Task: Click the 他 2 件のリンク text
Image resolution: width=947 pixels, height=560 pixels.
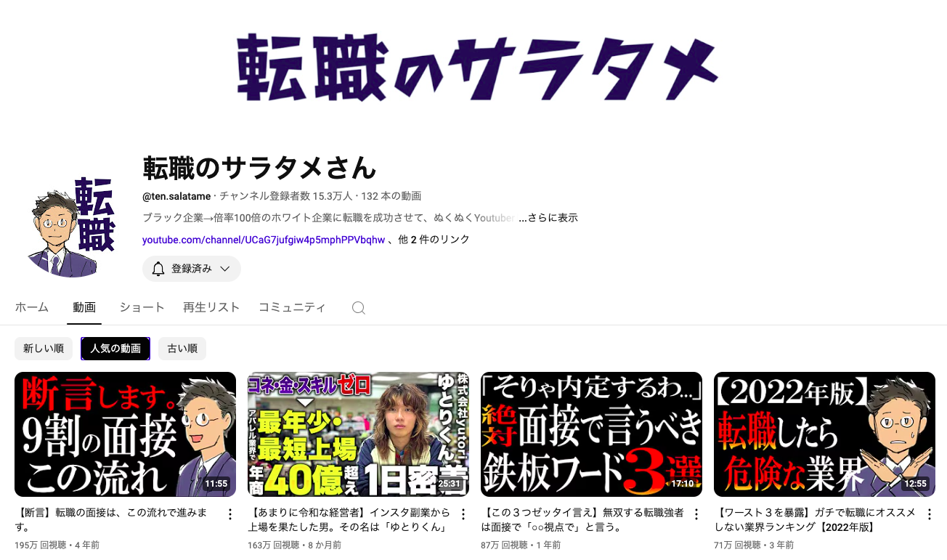Action: (434, 240)
